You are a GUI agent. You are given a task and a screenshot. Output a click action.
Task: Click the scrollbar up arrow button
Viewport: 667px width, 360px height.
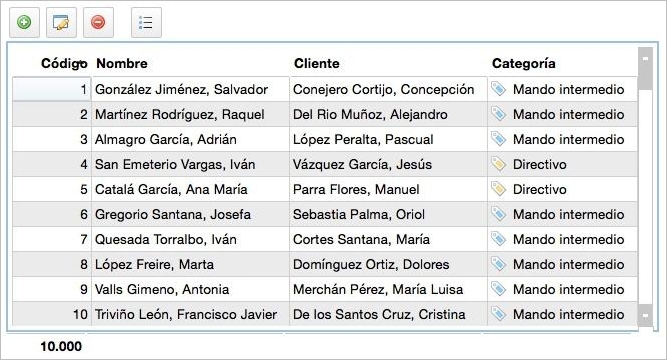[x=645, y=59]
